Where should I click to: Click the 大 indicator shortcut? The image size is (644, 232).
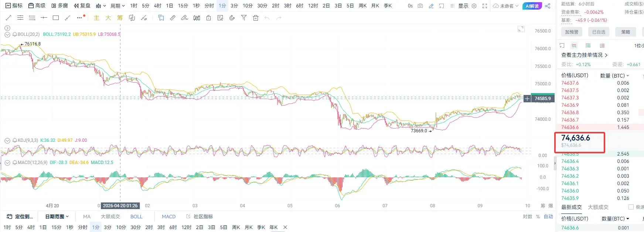tap(108, 18)
